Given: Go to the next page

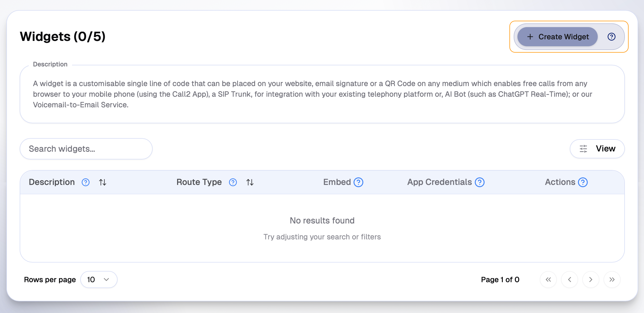Looking at the screenshot, I should click(591, 280).
